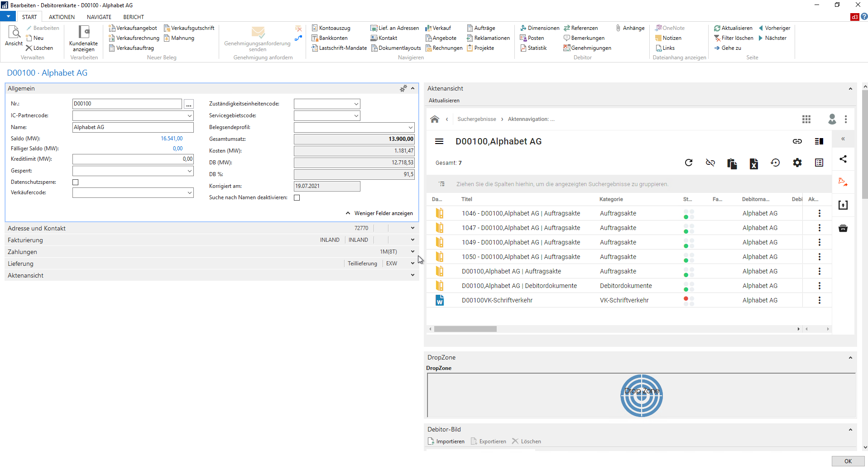Open IC-Partnercode dropdown

click(x=189, y=115)
